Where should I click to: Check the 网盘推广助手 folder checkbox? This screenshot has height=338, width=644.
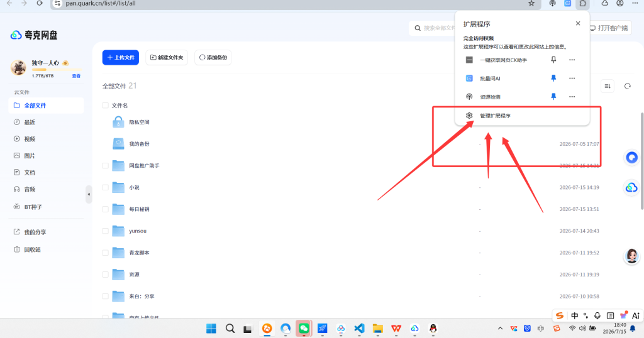point(106,166)
